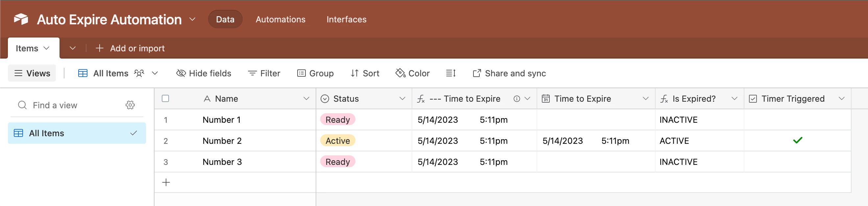Click the INACTIVE cell in row 1
The width and height of the screenshot is (868, 206).
[700, 120]
